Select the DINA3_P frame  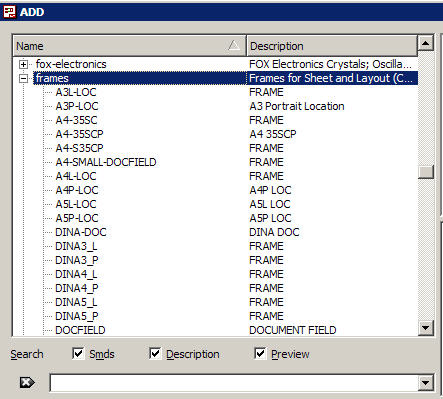pos(77,260)
